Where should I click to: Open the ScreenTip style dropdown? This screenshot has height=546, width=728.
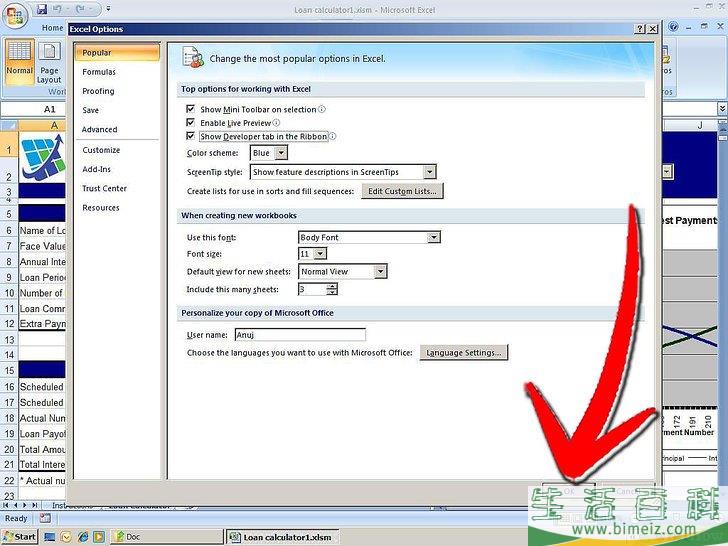coord(429,172)
